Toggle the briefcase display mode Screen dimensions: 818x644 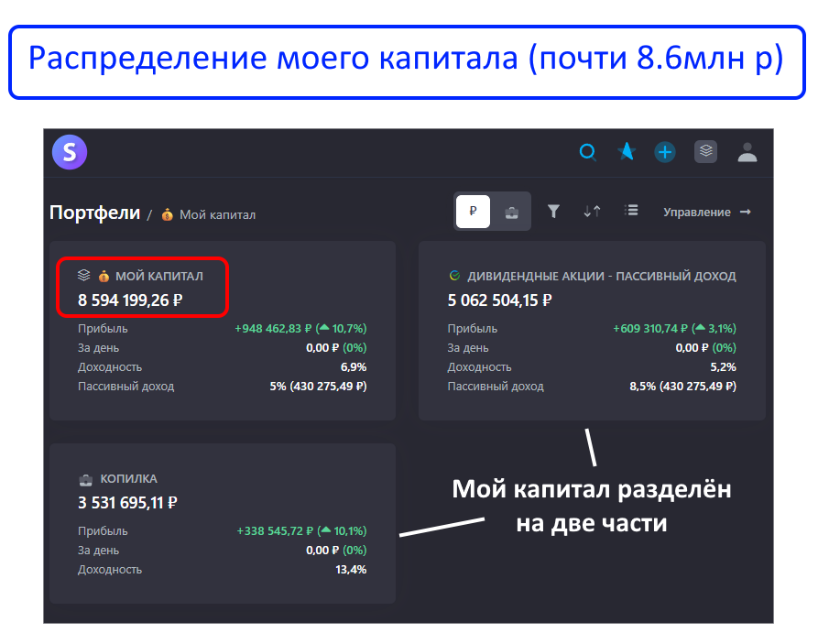coord(509,211)
